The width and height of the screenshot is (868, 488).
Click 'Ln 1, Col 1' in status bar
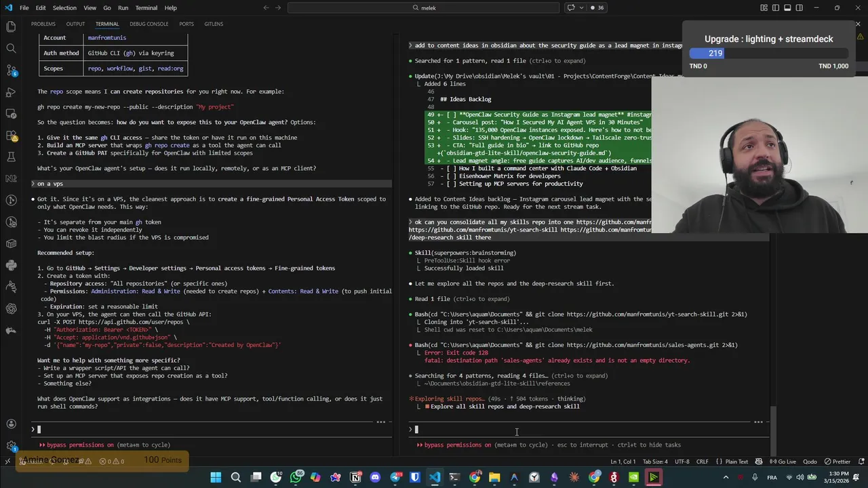pos(624,462)
